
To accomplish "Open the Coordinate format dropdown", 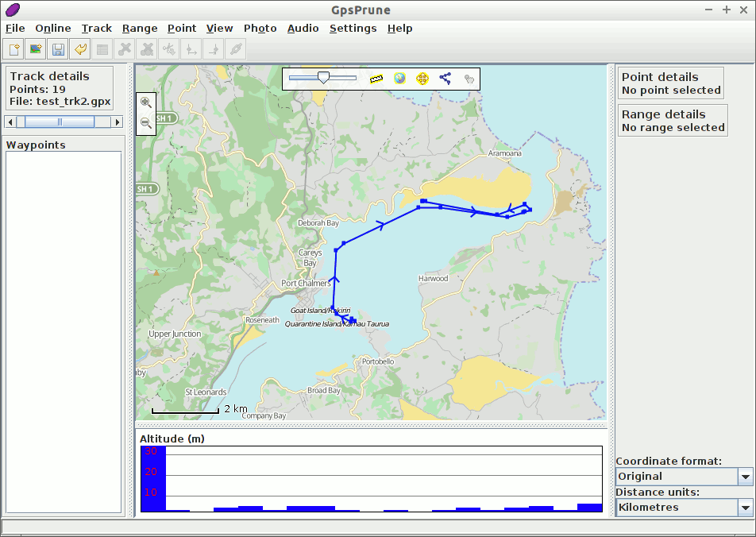I will (745, 477).
